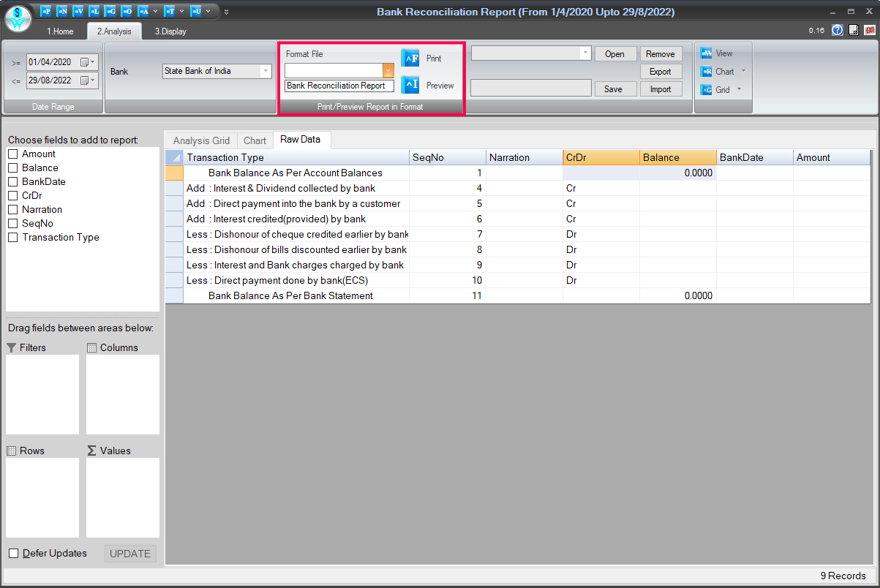Click the Bank Reconciliation Report text field

pyautogui.click(x=339, y=86)
